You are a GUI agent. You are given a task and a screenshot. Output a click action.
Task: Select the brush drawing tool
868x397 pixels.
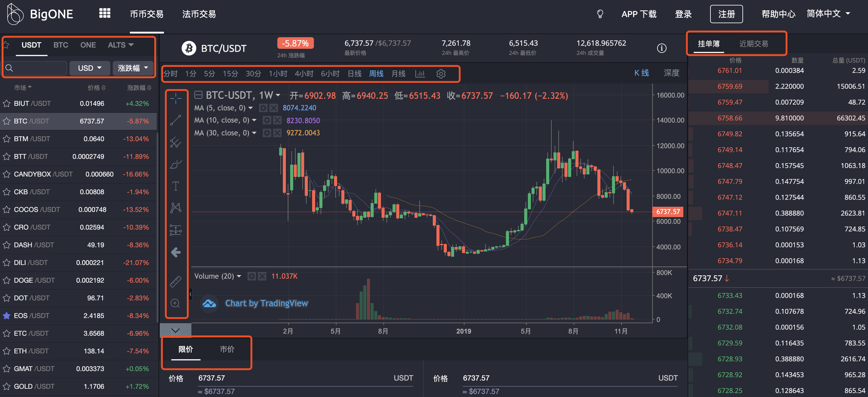176,164
